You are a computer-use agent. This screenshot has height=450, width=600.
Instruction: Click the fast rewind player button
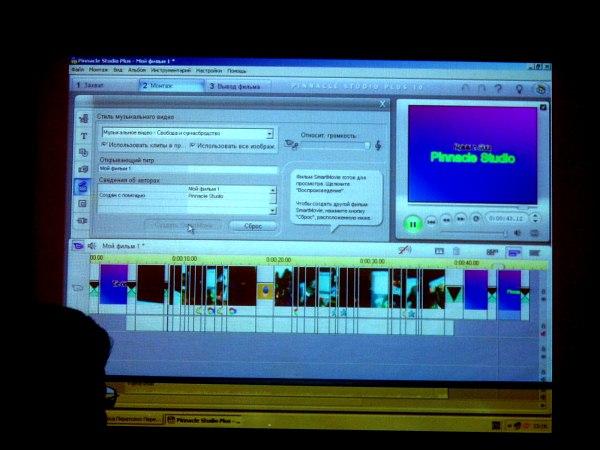[446, 220]
